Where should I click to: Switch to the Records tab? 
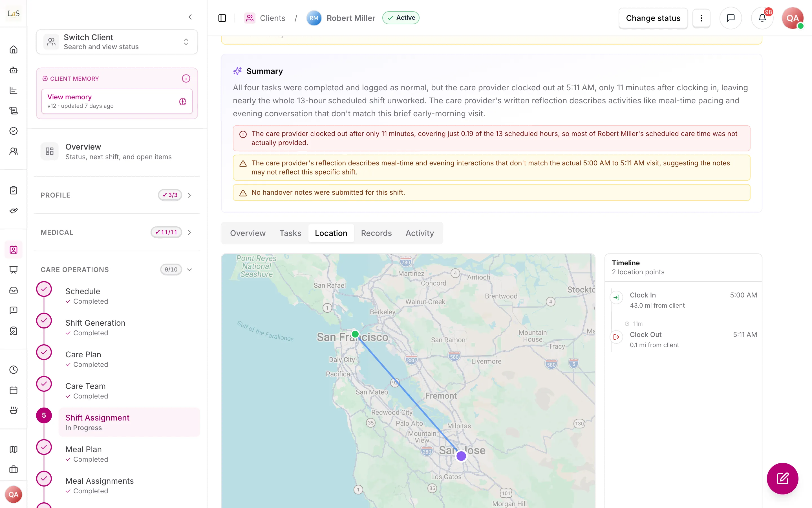tap(376, 233)
